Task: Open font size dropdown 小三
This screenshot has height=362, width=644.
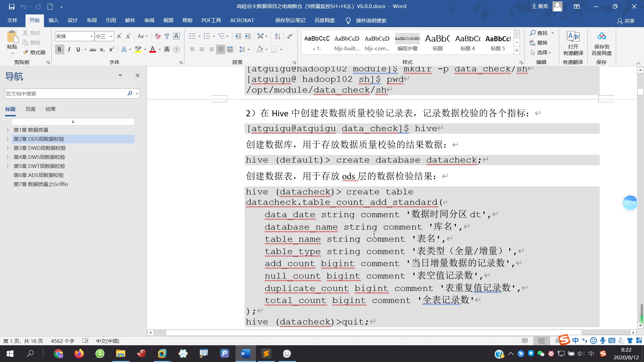Action: [x=111, y=36]
